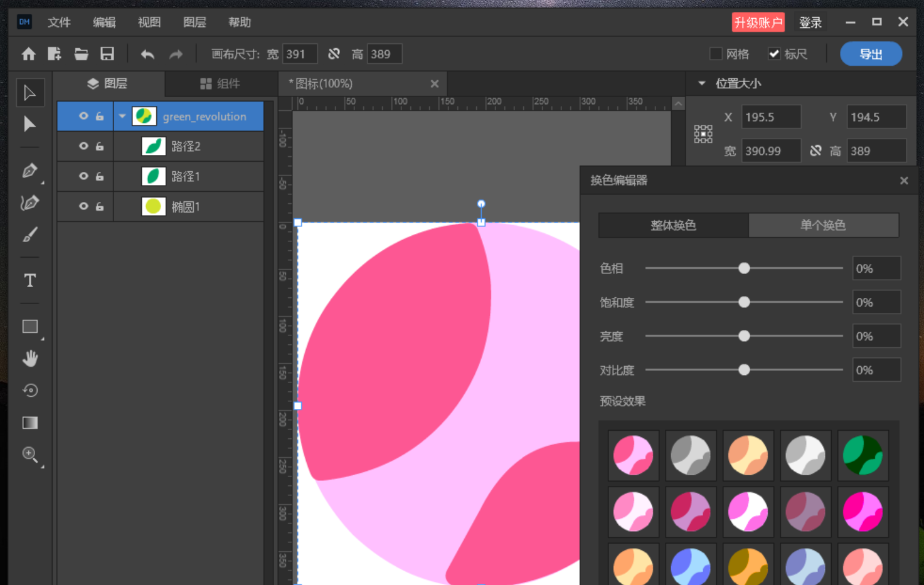Select the Hand pan tool

click(29, 358)
